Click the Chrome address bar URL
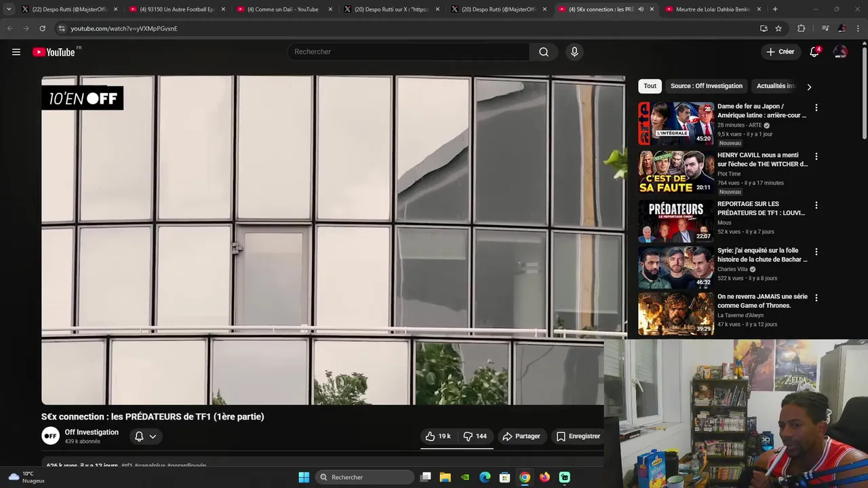This screenshot has height=488, width=868. 124,28
